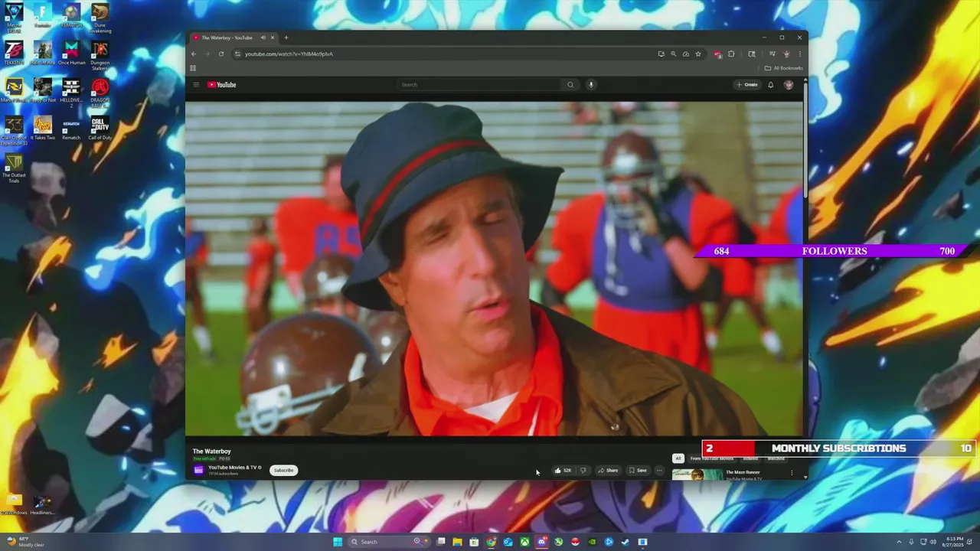Click the taskbar Search box
The width and height of the screenshot is (980, 551).
click(x=388, y=542)
